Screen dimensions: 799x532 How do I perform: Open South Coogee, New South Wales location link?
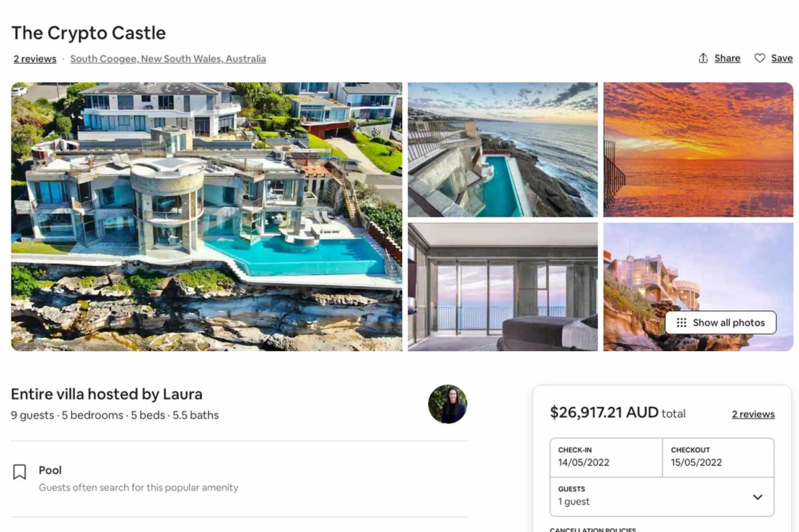click(168, 59)
